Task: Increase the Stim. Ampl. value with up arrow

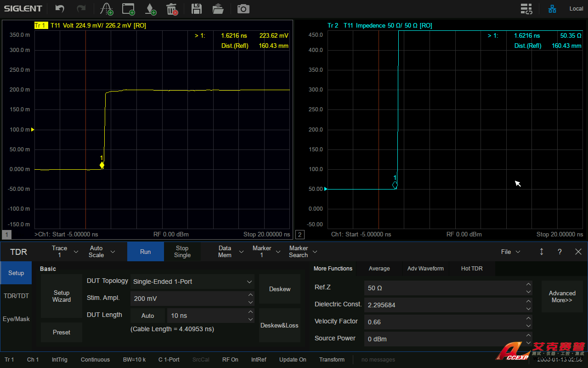Action: 250,295
